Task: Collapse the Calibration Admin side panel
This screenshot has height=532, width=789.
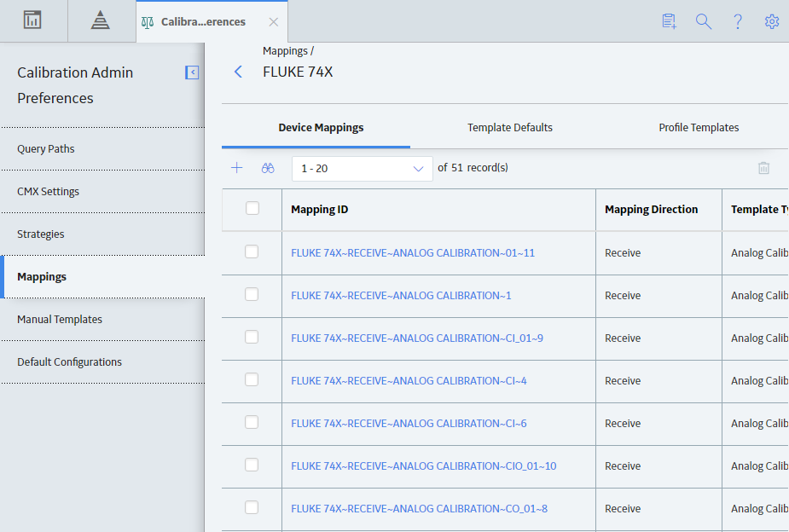Action: [x=192, y=72]
